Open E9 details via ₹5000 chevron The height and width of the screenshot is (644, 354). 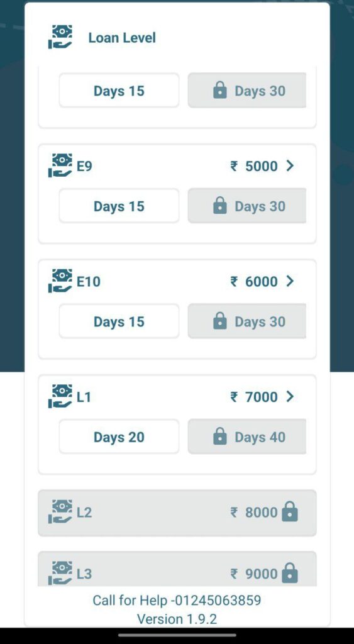[x=290, y=165]
